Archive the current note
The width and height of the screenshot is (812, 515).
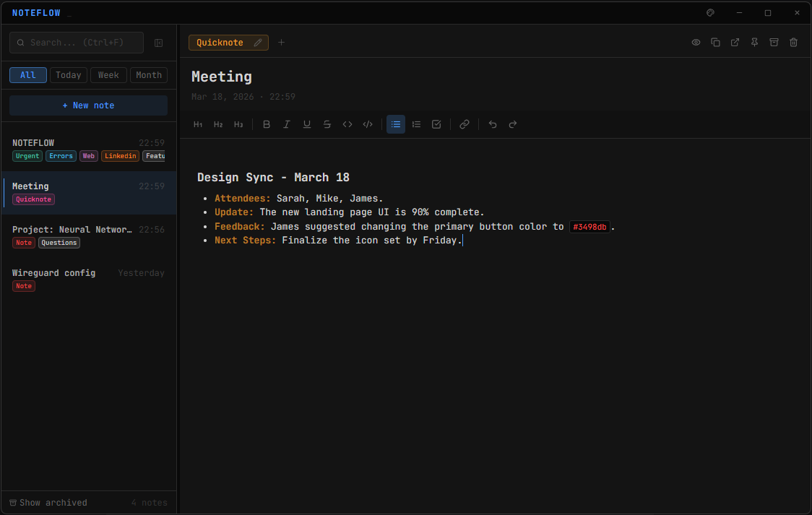(x=774, y=43)
